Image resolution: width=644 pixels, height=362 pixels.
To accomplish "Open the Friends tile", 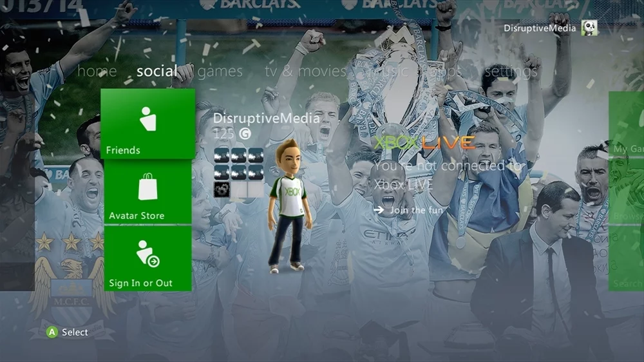I will point(148,124).
